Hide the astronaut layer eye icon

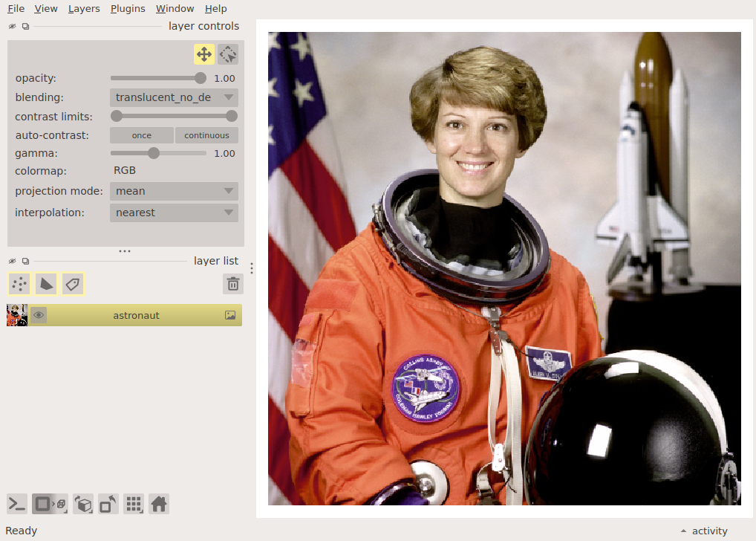coord(39,315)
